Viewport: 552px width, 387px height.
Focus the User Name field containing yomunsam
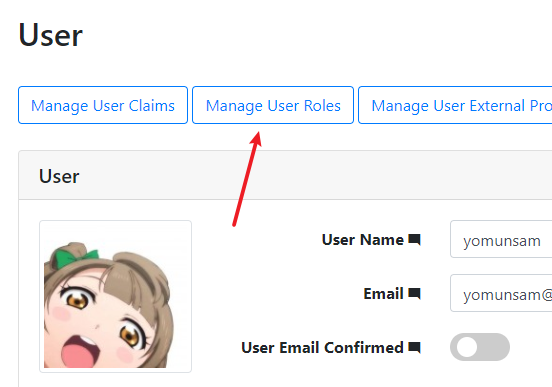point(501,239)
